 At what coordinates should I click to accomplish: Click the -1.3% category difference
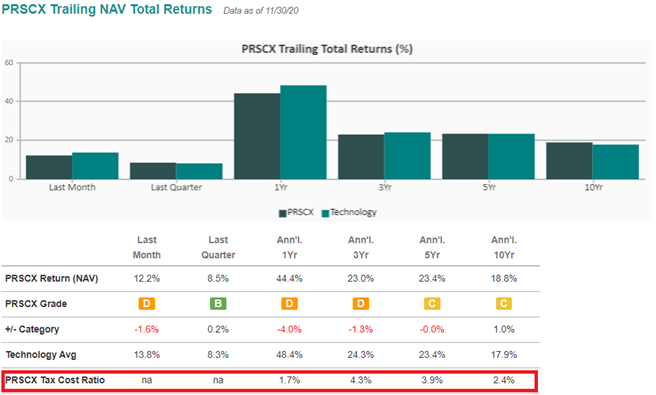click(361, 330)
